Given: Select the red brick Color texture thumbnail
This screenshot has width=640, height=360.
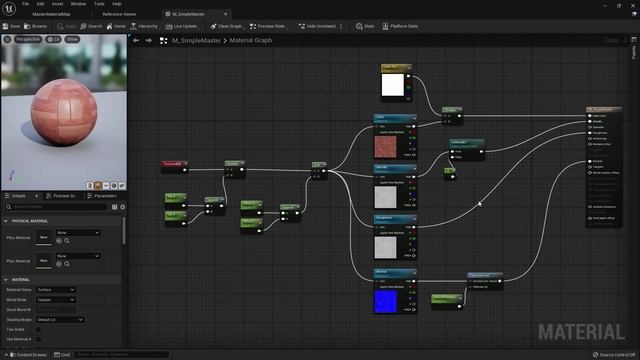Looking at the screenshot, I should pos(385,147).
